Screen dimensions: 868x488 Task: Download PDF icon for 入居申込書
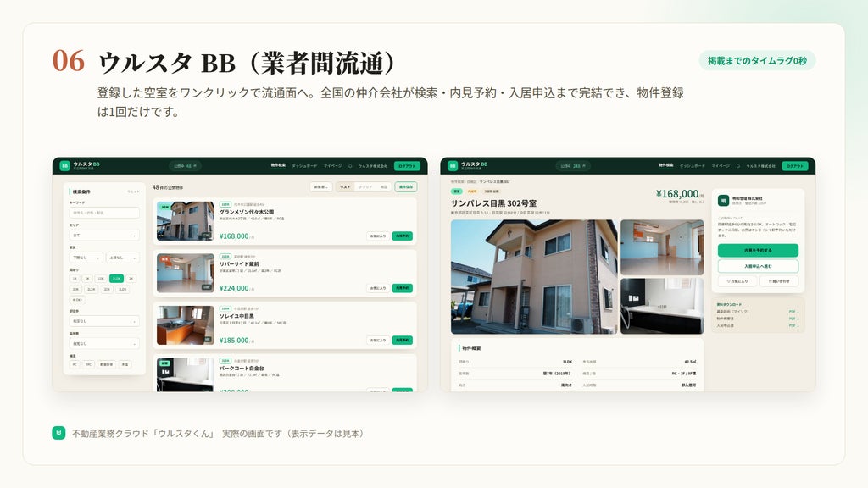[793, 325]
